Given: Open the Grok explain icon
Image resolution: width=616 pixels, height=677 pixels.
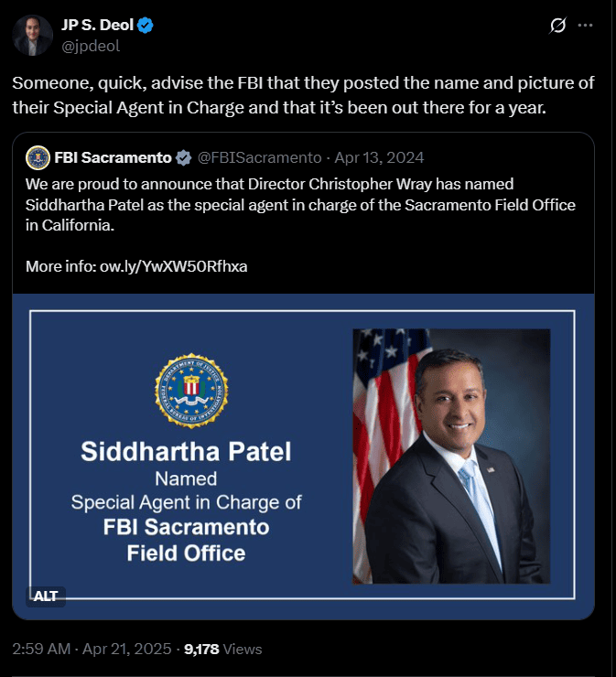Looking at the screenshot, I should click(x=556, y=27).
